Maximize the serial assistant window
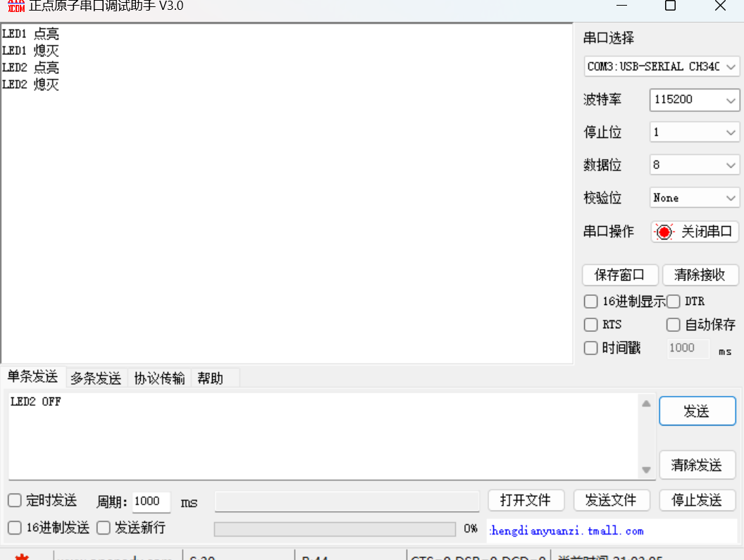The width and height of the screenshot is (744, 560). pyautogui.click(x=671, y=6)
